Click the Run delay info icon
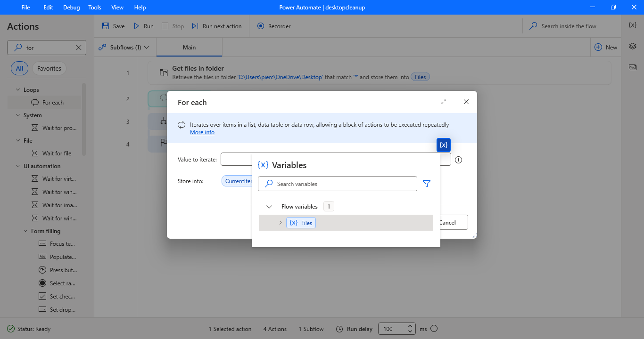Screen dimensions: 644x339 point(434,329)
